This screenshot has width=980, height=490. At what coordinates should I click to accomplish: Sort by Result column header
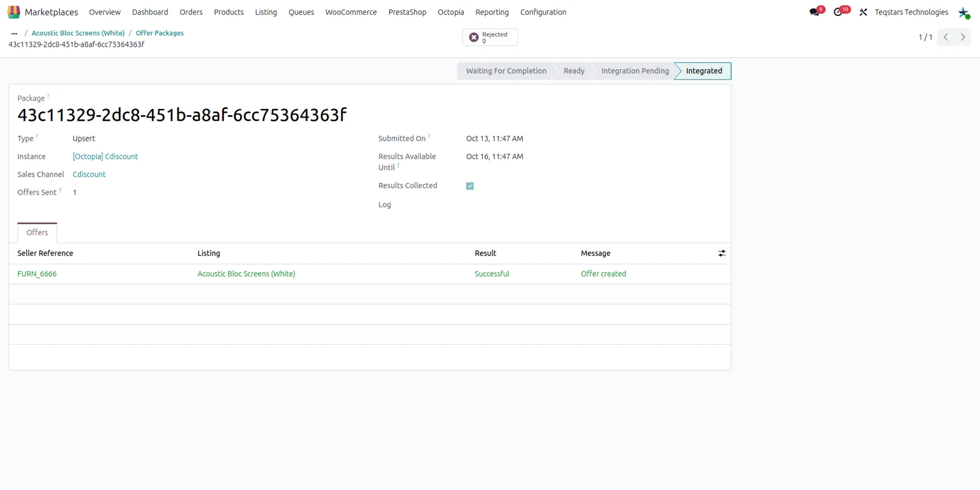[486, 253]
